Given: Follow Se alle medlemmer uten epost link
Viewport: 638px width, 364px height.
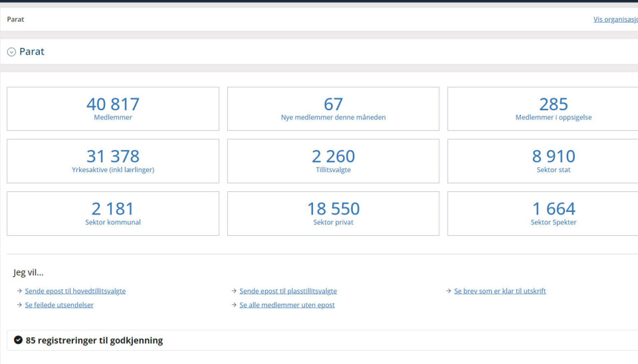Looking at the screenshot, I should [287, 305].
